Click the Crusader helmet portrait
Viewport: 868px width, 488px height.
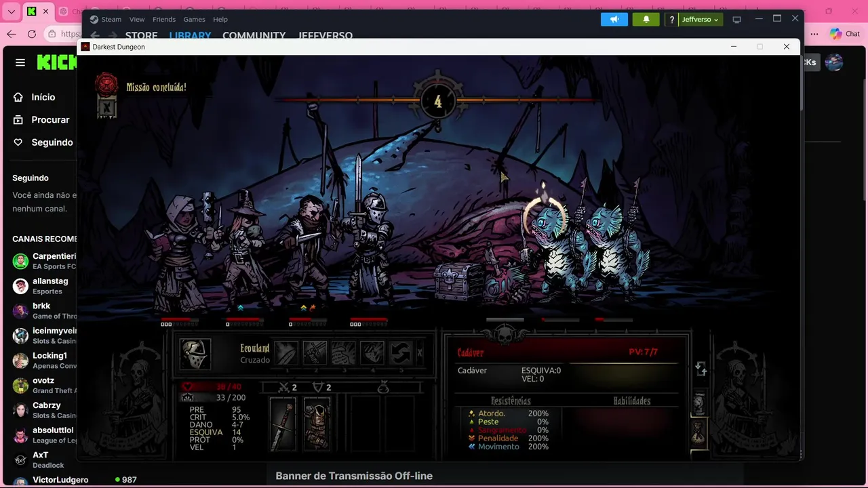coord(195,354)
